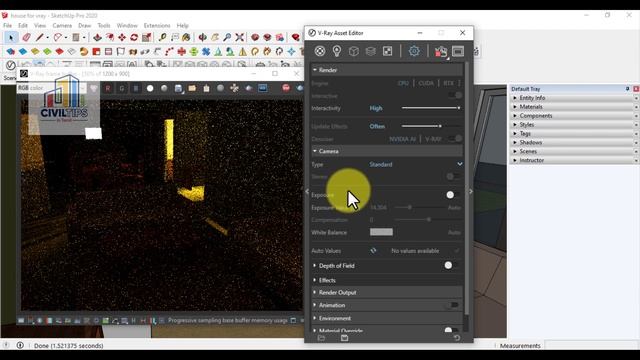The width and height of the screenshot is (640, 360).
Task: Click the load settings folder icon at Asset Editor bottom
Action: tap(321, 338)
